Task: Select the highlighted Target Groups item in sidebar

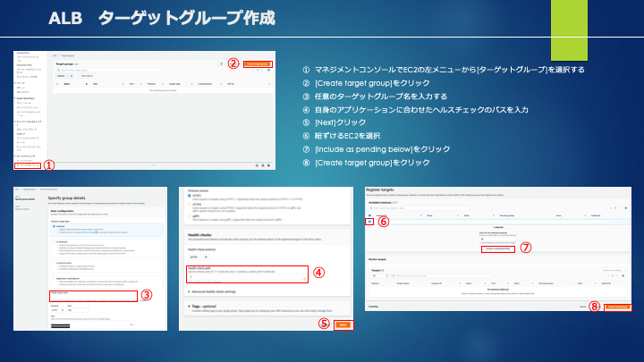Action: (28, 165)
